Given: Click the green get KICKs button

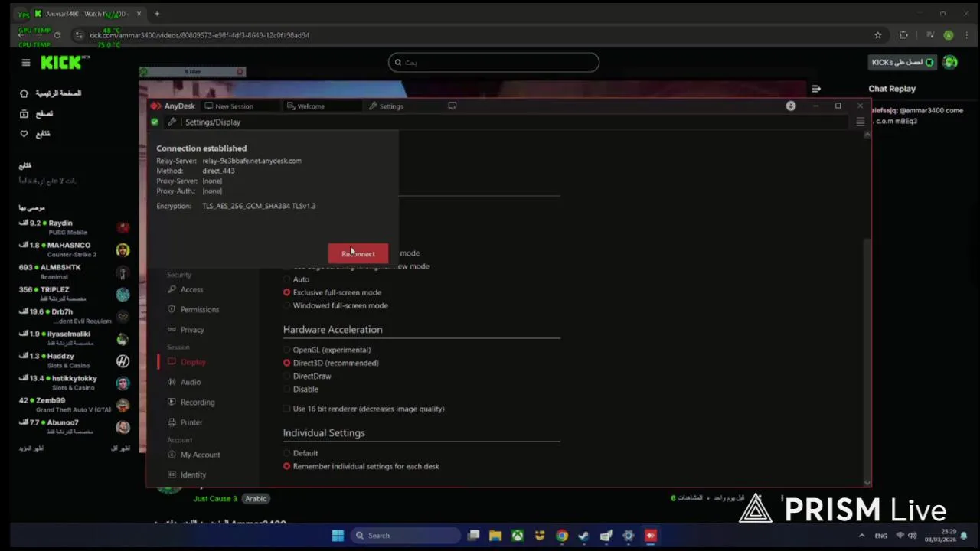Looking at the screenshot, I should pos(903,62).
